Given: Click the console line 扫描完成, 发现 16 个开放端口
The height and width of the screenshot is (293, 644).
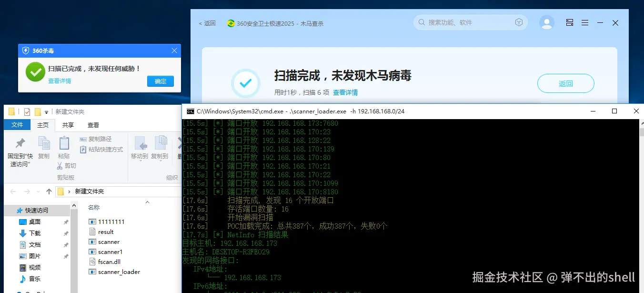Looking at the screenshot, I should (x=281, y=201).
